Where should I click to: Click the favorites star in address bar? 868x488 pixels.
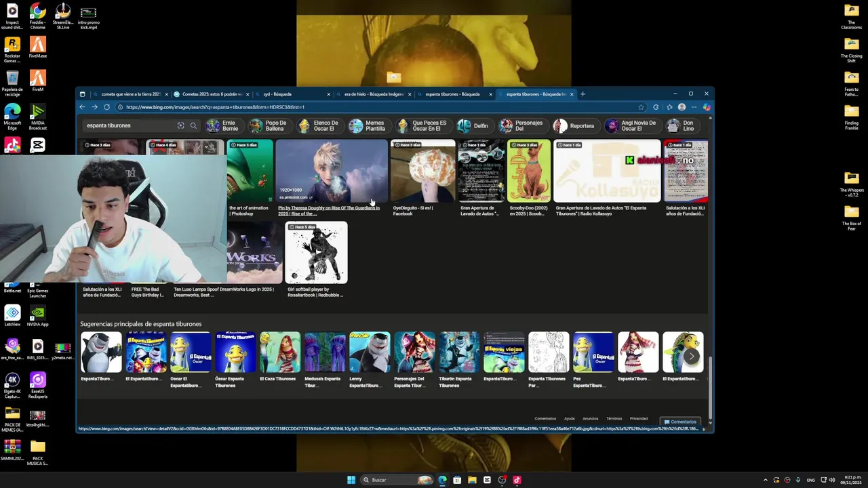click(641, 107)
